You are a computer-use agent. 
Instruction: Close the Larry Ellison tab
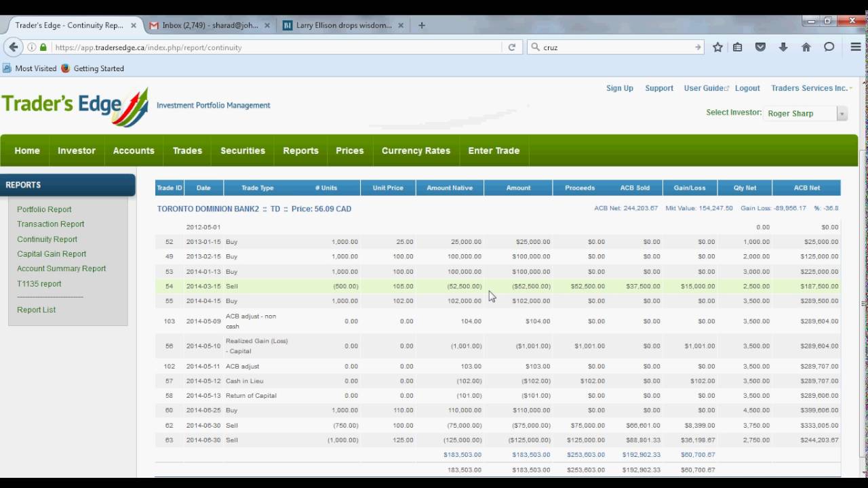(401, 25)
